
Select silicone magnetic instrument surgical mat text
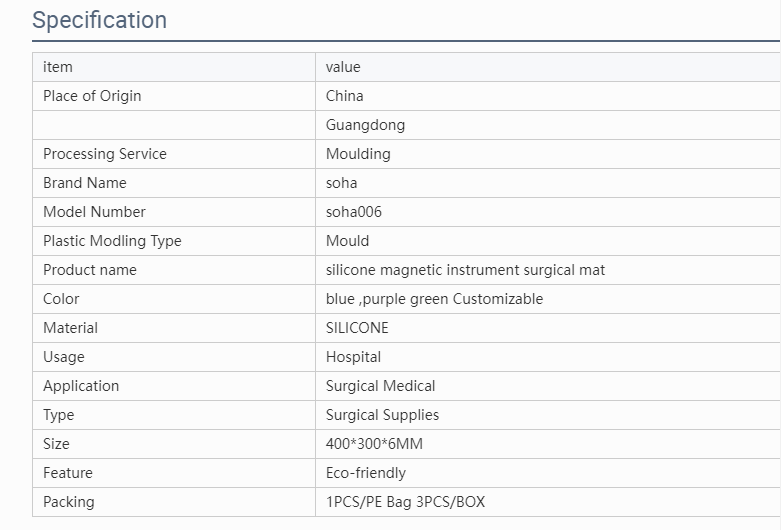click(x=465, y=270)
